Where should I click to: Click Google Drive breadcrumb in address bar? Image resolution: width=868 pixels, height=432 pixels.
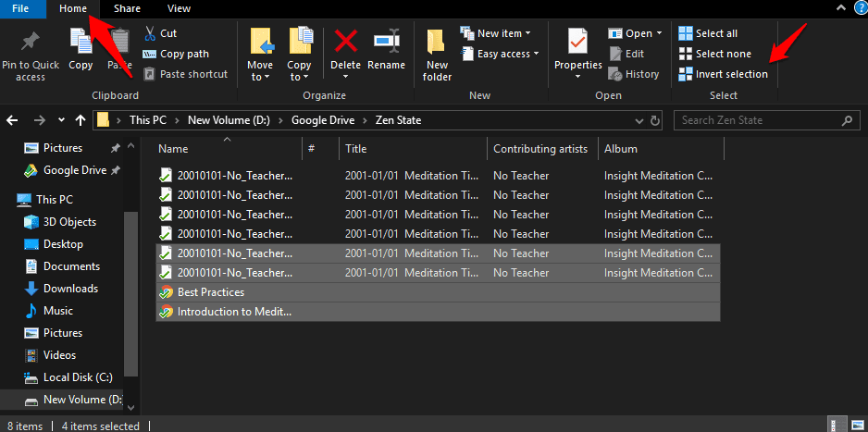[322, 120]
